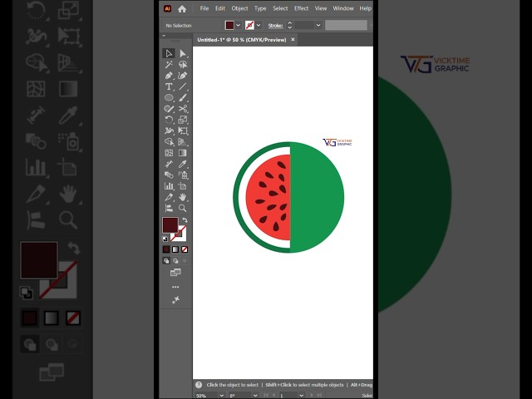Select the Slice tool

(x=169, y=197)
